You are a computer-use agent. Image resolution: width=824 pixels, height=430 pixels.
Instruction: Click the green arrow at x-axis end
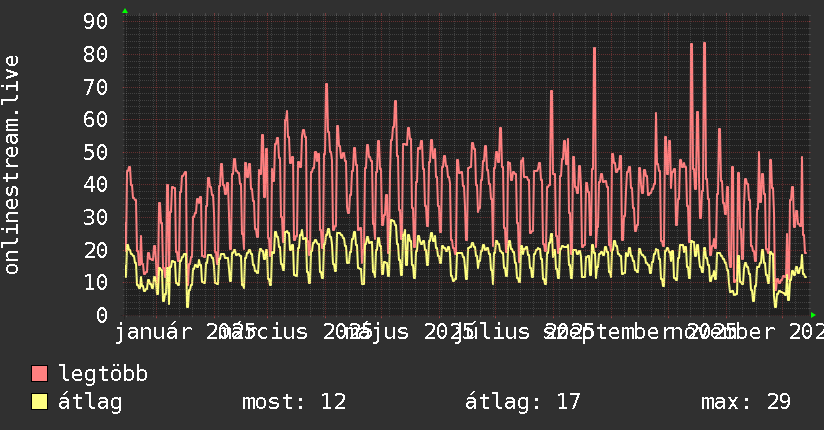tap(813, 315)
